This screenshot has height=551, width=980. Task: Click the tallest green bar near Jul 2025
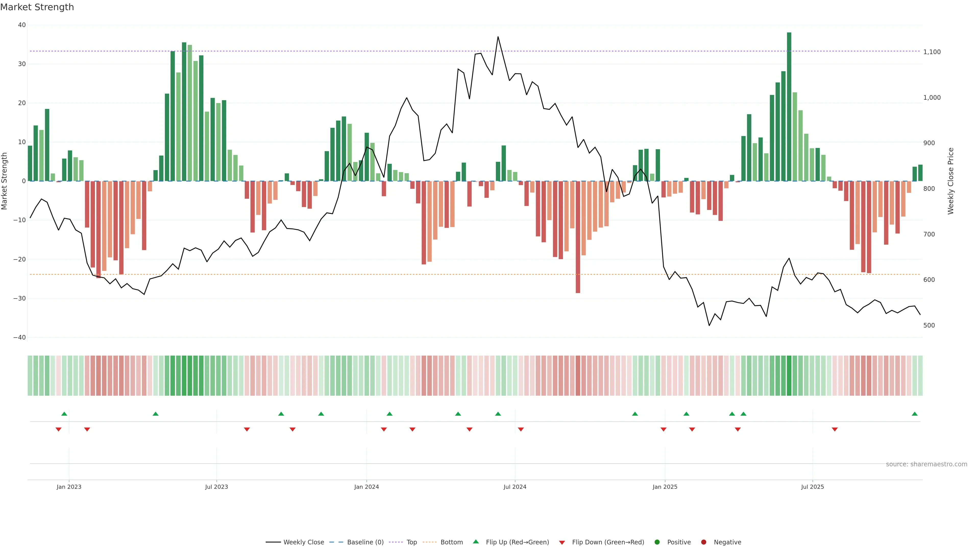pyautogui.click(x=789, y=106)
